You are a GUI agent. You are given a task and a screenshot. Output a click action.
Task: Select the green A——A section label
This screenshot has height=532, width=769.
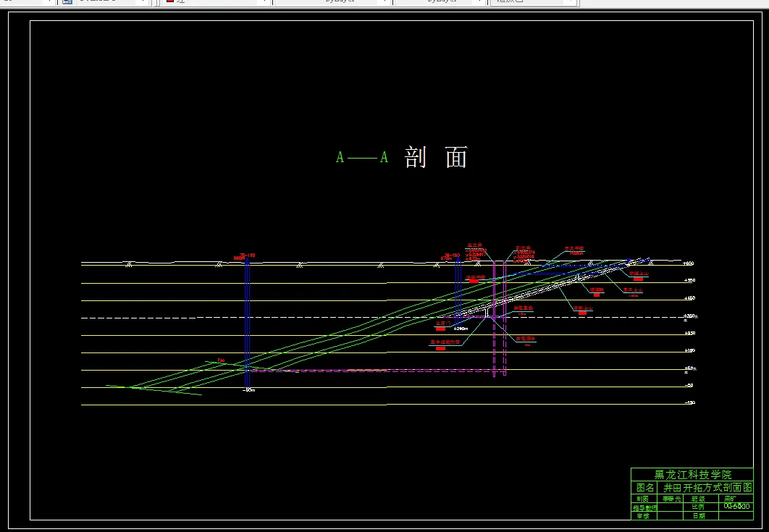click(362, 157)
